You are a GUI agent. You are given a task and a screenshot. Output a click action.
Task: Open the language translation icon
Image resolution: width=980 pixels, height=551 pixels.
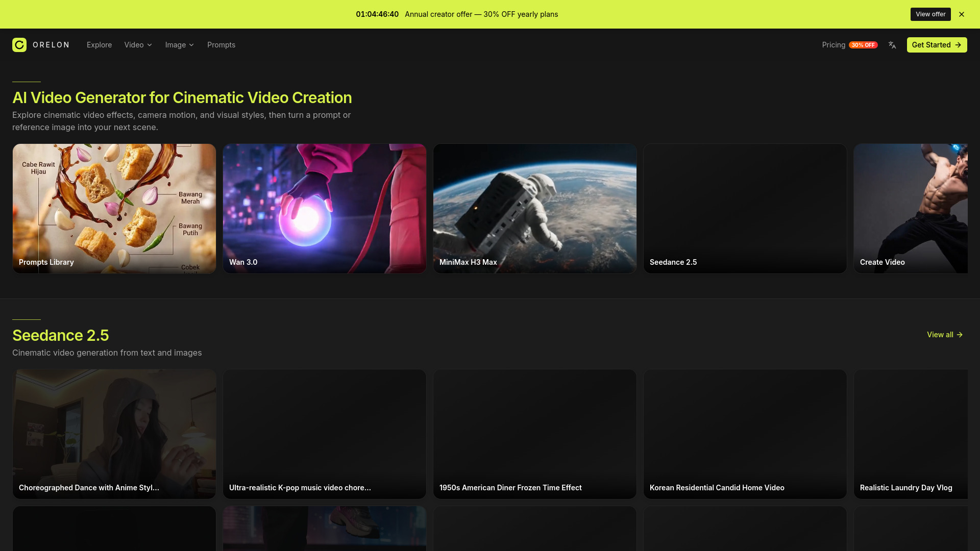892,45
